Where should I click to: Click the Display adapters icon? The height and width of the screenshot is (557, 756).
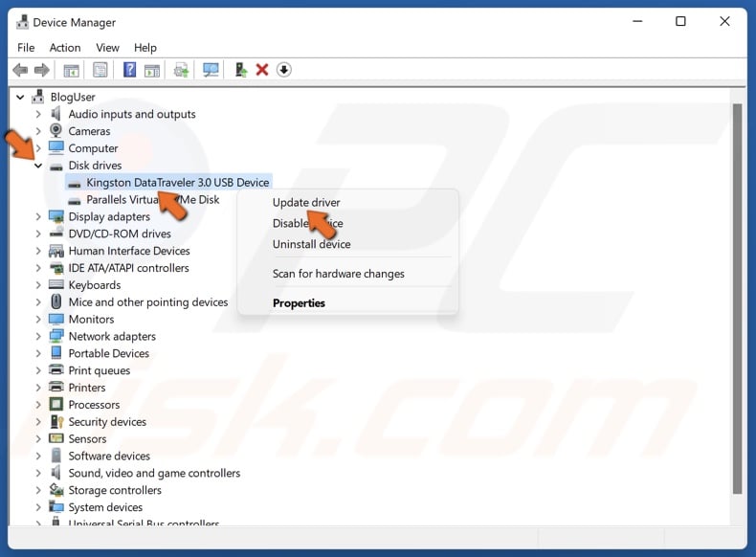pyautogui.click(x=56, y=216)
